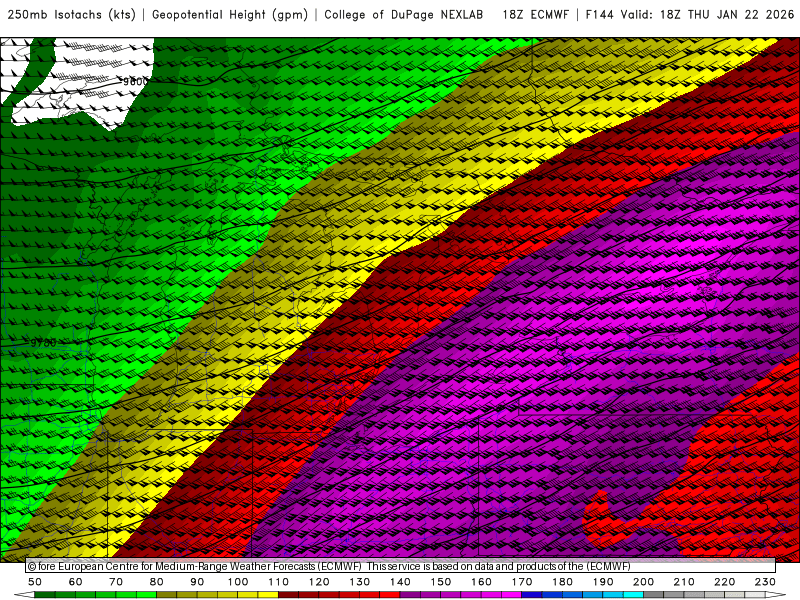This screenshot has height=600, width=800.
Task: Click the legend value 160
Action: (481, 582)
